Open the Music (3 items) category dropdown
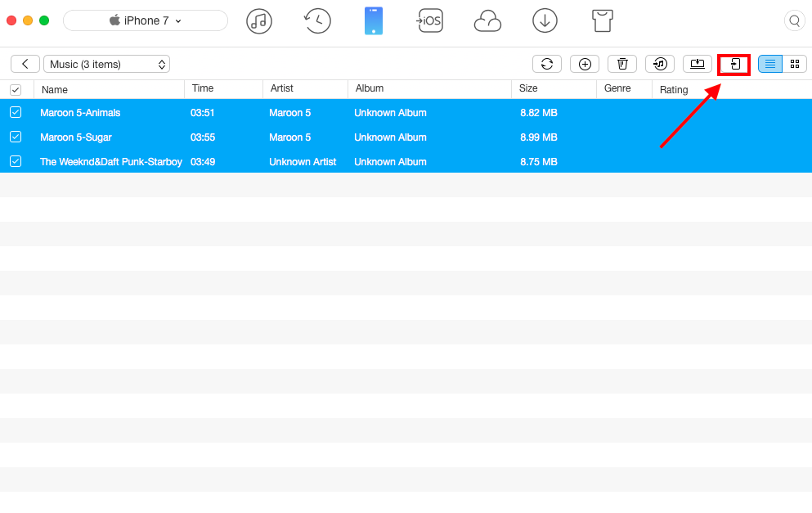The width and height of the screenshot is (812, 513). pyautogui.click(x=106, y=64)
